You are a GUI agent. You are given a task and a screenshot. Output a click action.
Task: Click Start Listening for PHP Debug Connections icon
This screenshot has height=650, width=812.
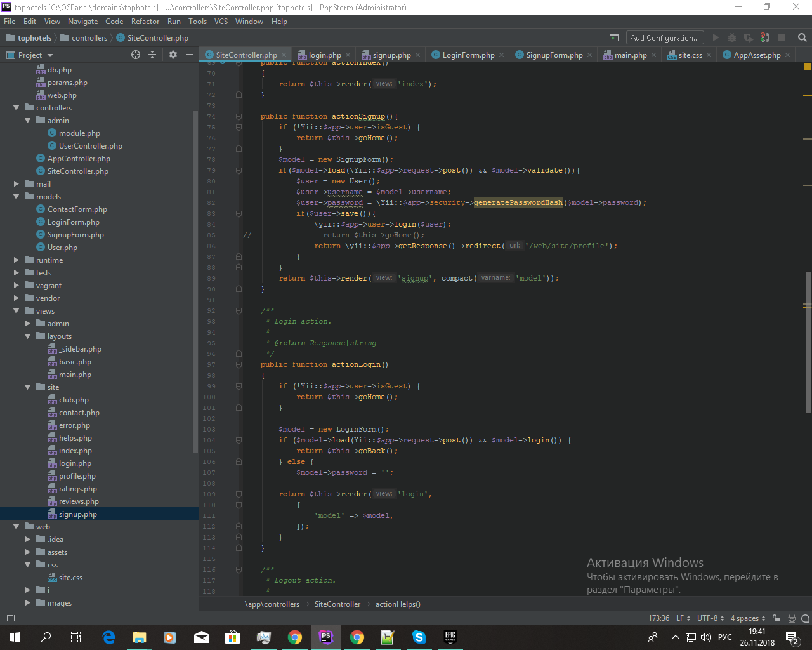pyautogui.click(x=765, y=38)
